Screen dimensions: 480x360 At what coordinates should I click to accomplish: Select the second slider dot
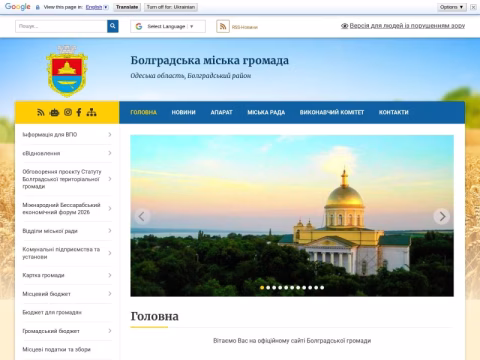[268, 287]
